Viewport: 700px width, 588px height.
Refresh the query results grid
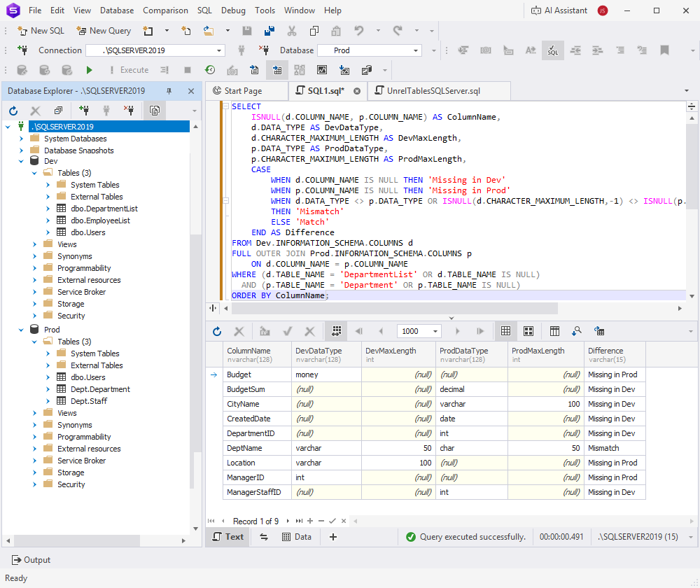pyautogui.click(x=217, y=330)
